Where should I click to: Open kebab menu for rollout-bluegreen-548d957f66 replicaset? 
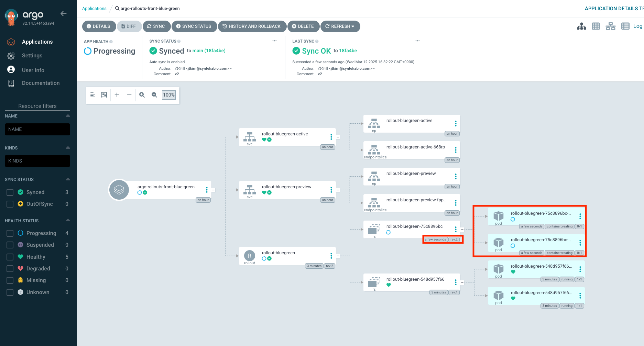(456, 282)
